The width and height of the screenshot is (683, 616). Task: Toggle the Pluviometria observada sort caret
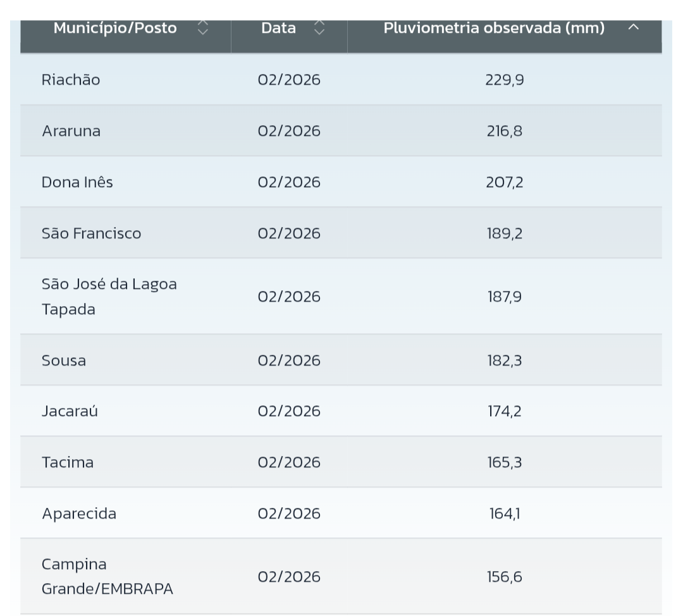634,28
